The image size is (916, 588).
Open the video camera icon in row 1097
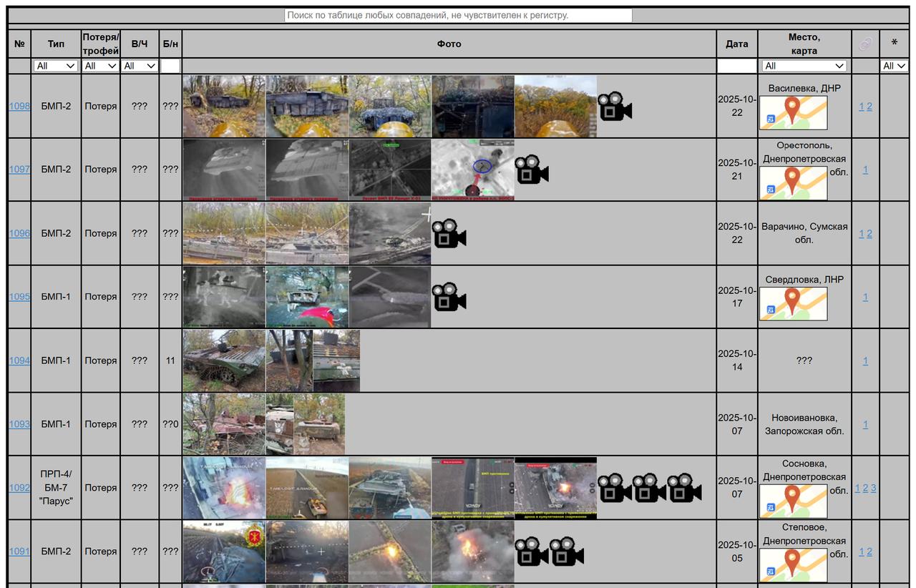[532, 170]
